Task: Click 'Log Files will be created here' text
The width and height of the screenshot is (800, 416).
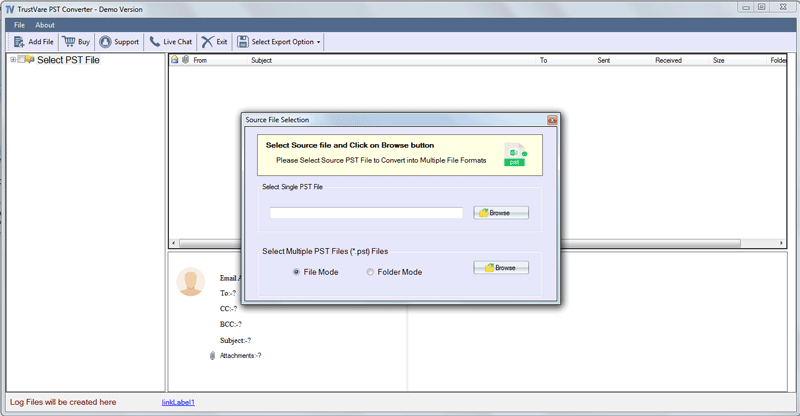Action: (63, 402)
